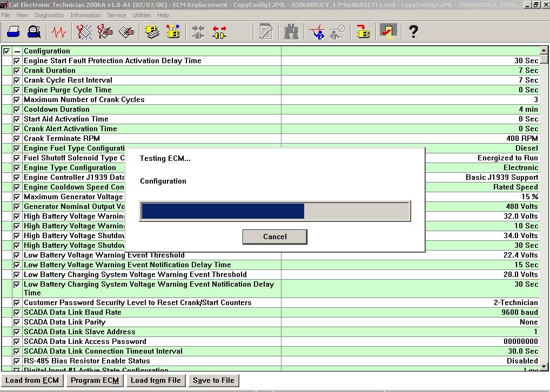
Task: Open Logged Events icon in toolbar
Action: (x=126, y=32)
